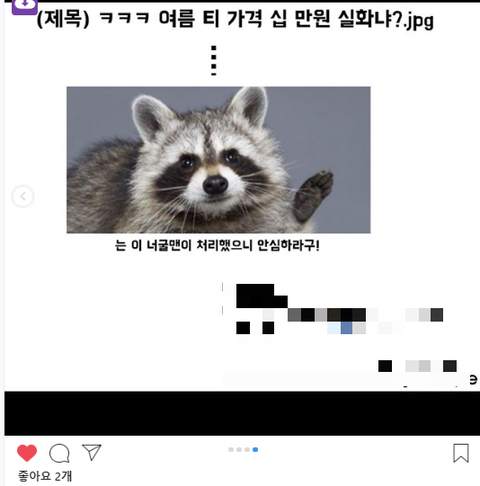This screenshot has width=480, height=486.
Task: Select the active blue carousel dot
Action: [255, 450]
